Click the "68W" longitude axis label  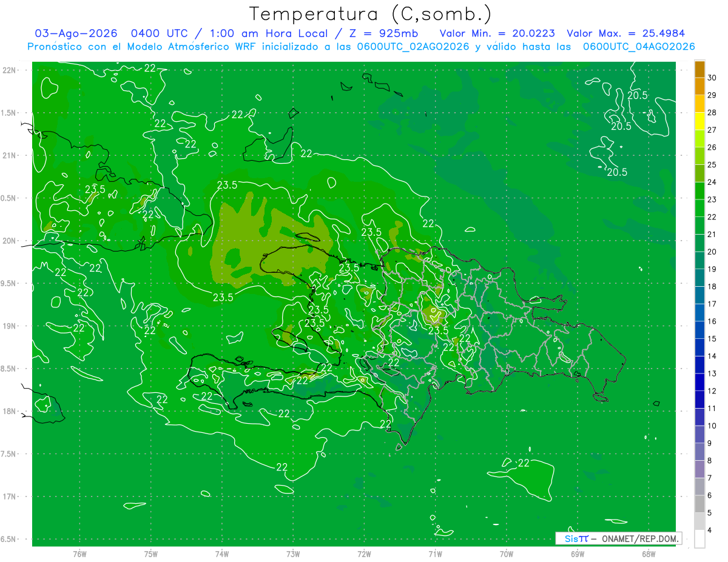tap(648, 554)
